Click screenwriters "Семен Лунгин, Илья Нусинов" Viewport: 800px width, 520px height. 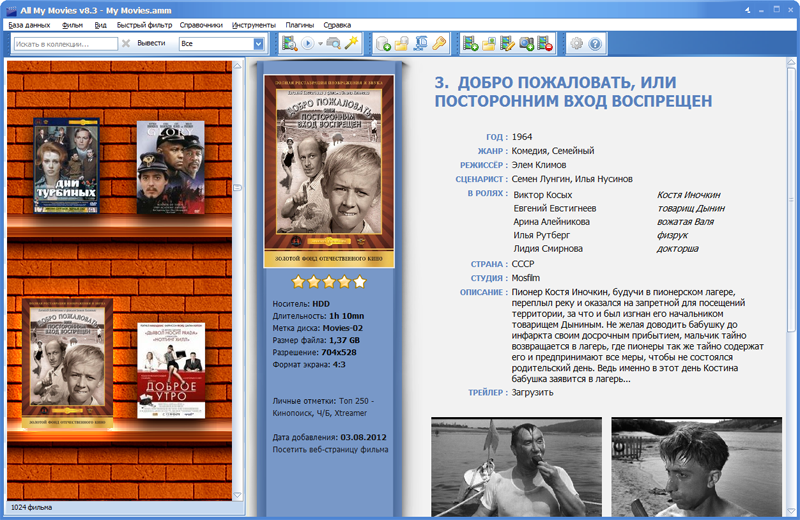(x=572, y=179)
